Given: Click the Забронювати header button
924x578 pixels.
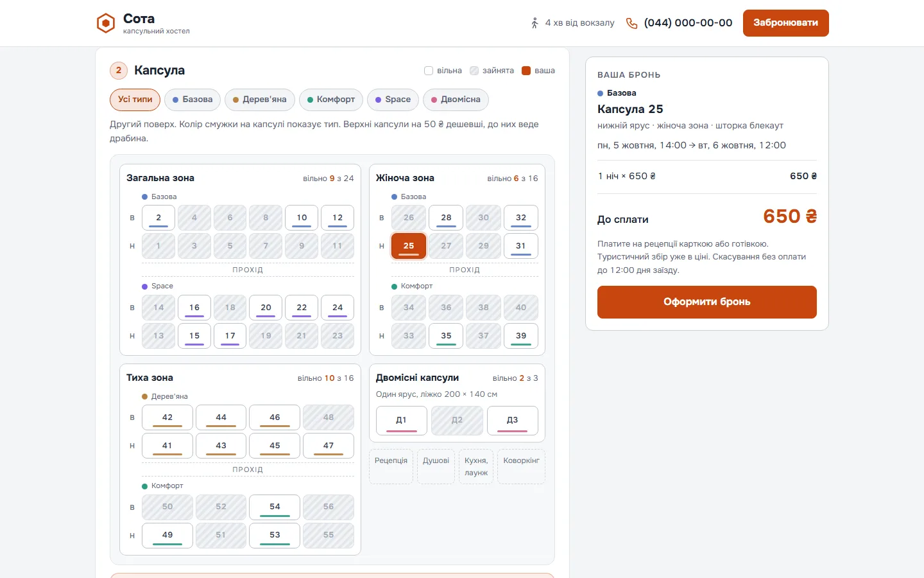Looking at the screenshot, I should (x=785, y=23).
